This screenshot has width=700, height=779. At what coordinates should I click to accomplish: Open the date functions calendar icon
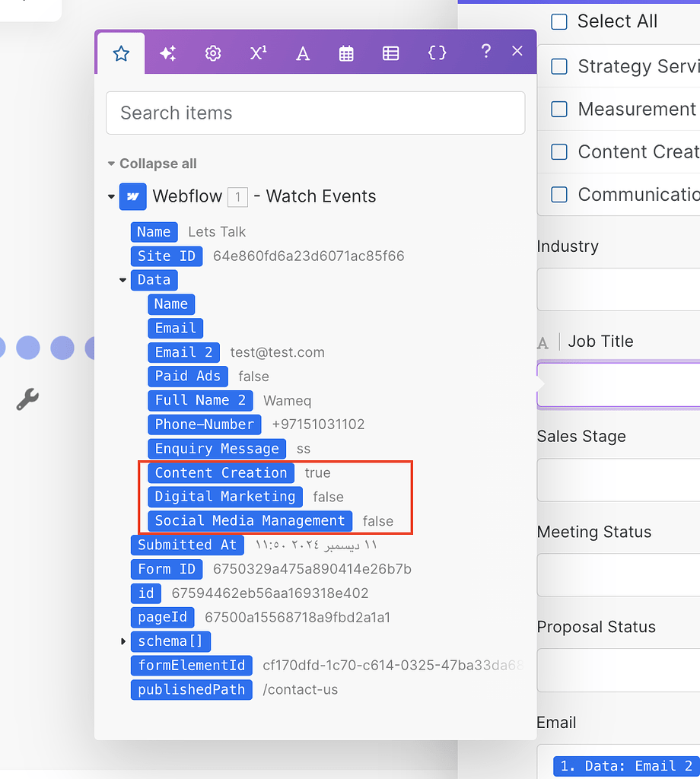tap(346, 53)
